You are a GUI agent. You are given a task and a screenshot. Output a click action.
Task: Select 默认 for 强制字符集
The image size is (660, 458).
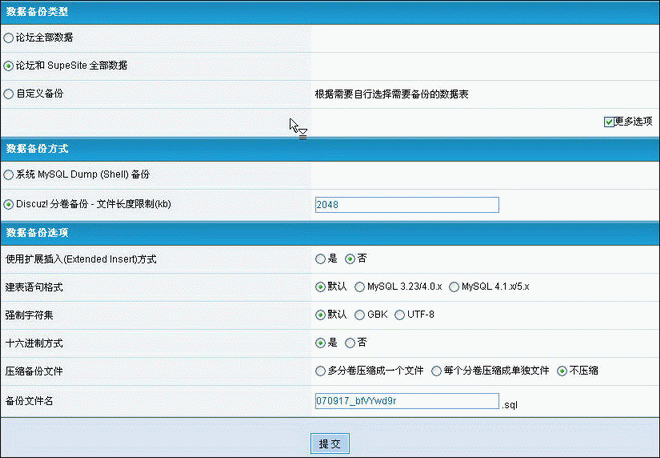[x=320, y=315]
